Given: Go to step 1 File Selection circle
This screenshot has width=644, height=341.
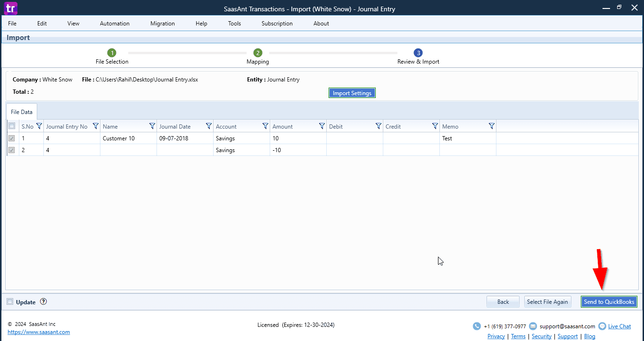Looking at the screenshot, I should [112, 53].
